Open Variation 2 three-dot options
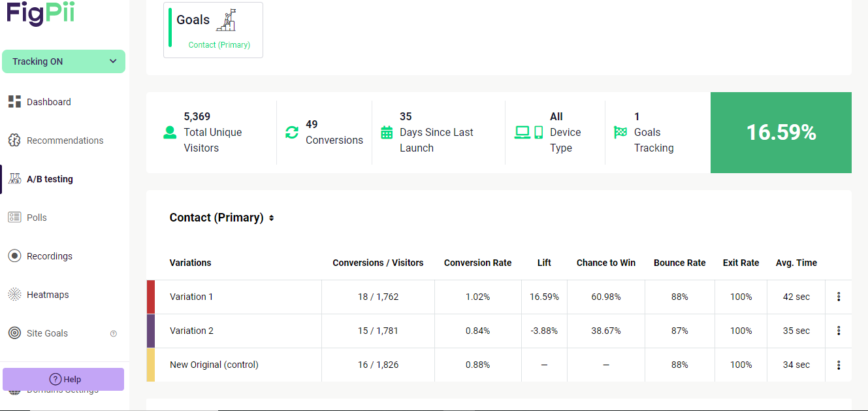 (x=839, y=331)
